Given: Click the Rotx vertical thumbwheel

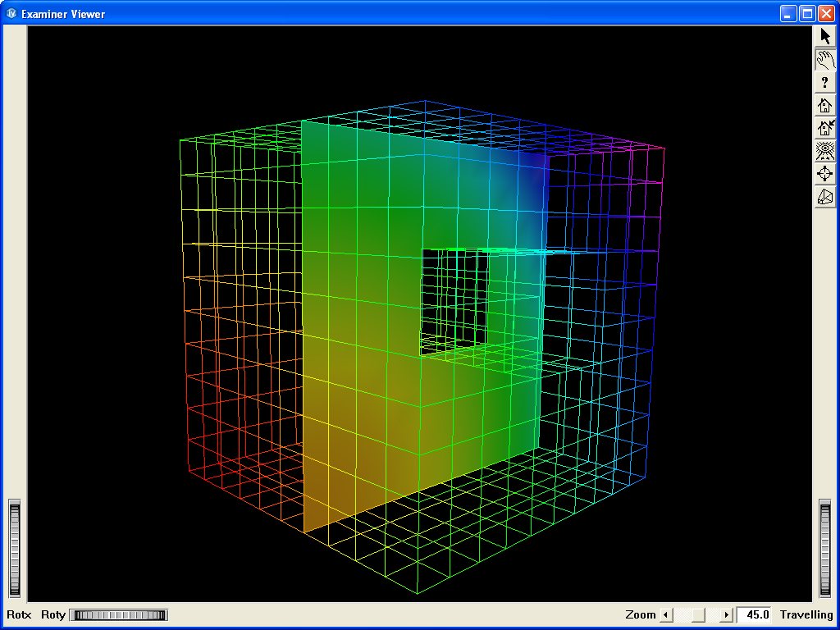Looking at the screenshot, I should pyautogui.click(x=14, y=548).
